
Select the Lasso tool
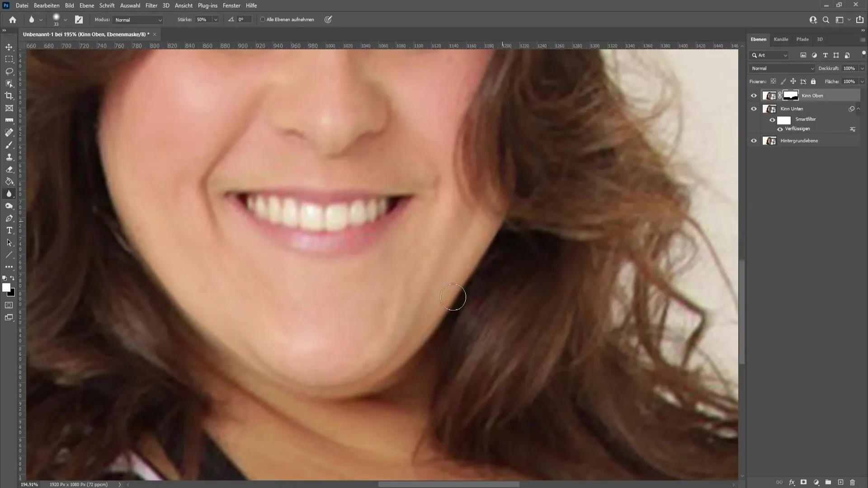tap(9, 70)
